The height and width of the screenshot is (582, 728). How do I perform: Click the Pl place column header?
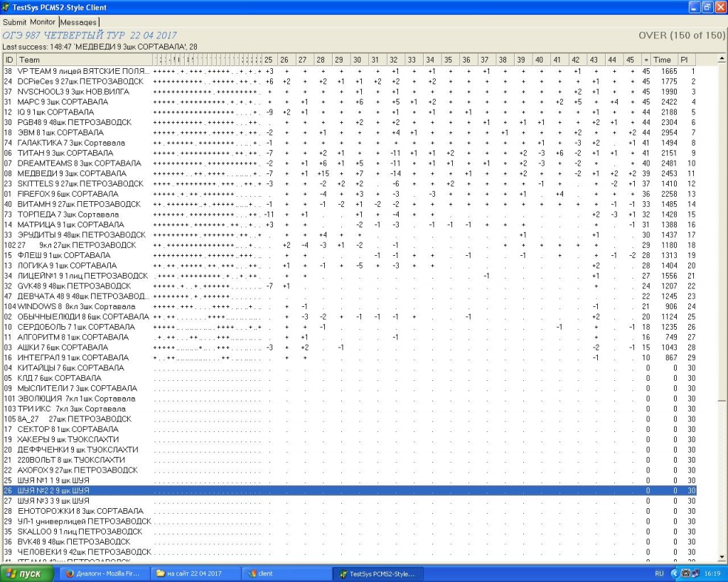point(687,60)
